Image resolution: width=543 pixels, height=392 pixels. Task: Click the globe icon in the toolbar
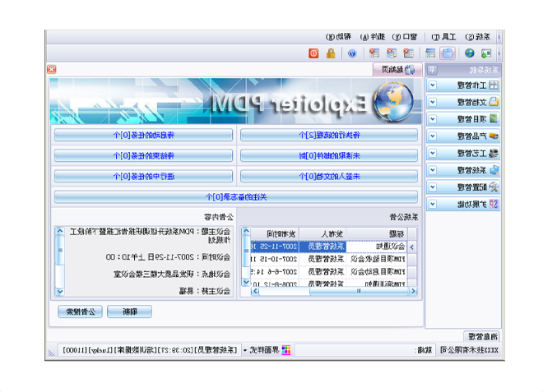click(469, 53)
